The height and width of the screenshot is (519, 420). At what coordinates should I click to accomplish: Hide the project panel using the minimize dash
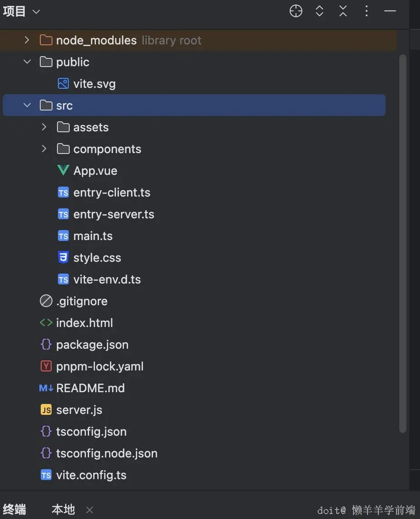[x=390, y=11]
